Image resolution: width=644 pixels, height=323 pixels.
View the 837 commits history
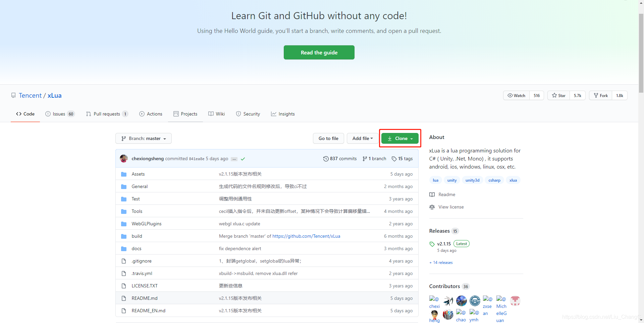(x=340, y=158)
